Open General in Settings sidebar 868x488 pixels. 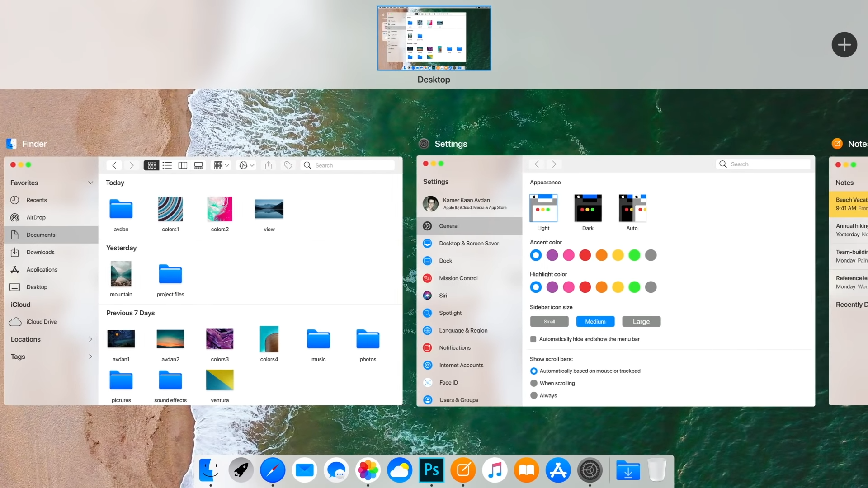[469, 226]
